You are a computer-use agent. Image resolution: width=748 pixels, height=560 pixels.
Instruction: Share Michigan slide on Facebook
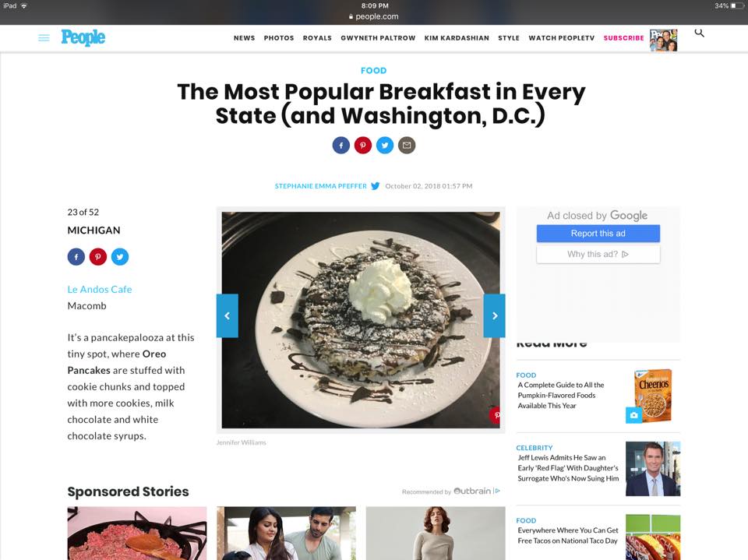pyautogui.click(x=76, y=256)
